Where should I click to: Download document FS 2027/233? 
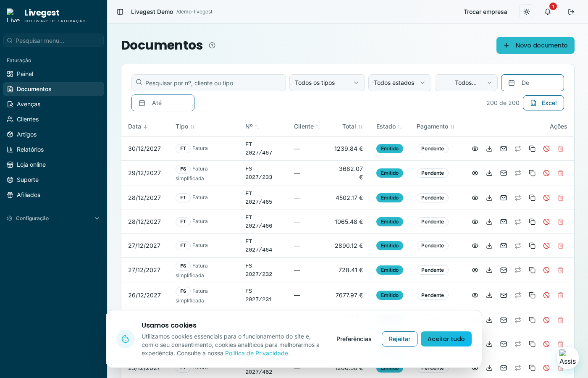point(489,173)
